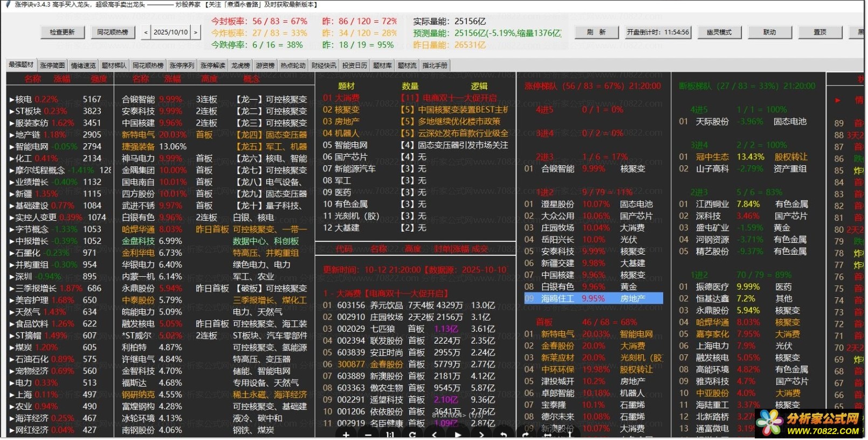This screenshot has height=440, width=868.
Task: Go to previous image with left chevron icon
Action: click(435, 434)
